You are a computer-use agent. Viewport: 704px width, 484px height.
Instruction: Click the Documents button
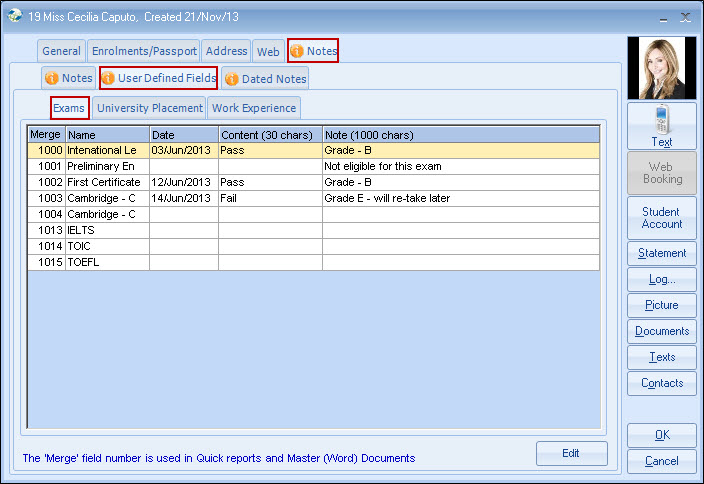point(661,331)
